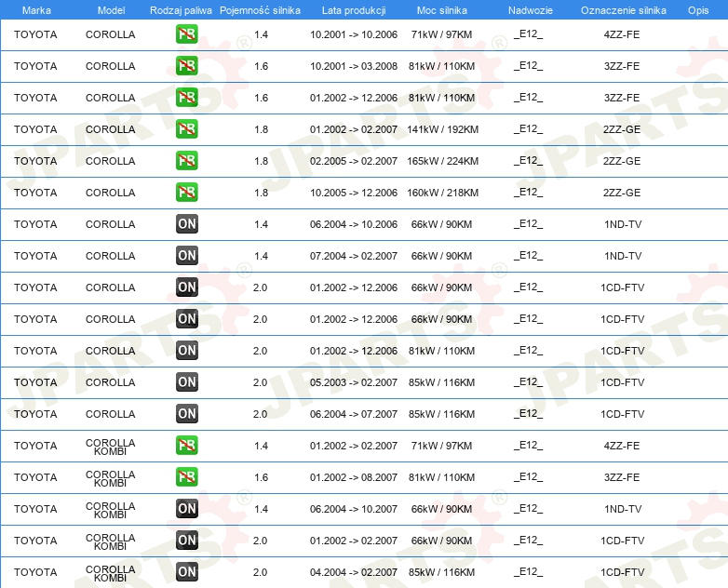Click the ON icon in the Kombi 01.2002 -> 02.2007 66kW row
Image resolution: width=728 pixels, height=588 pixels.
point(186,541)
